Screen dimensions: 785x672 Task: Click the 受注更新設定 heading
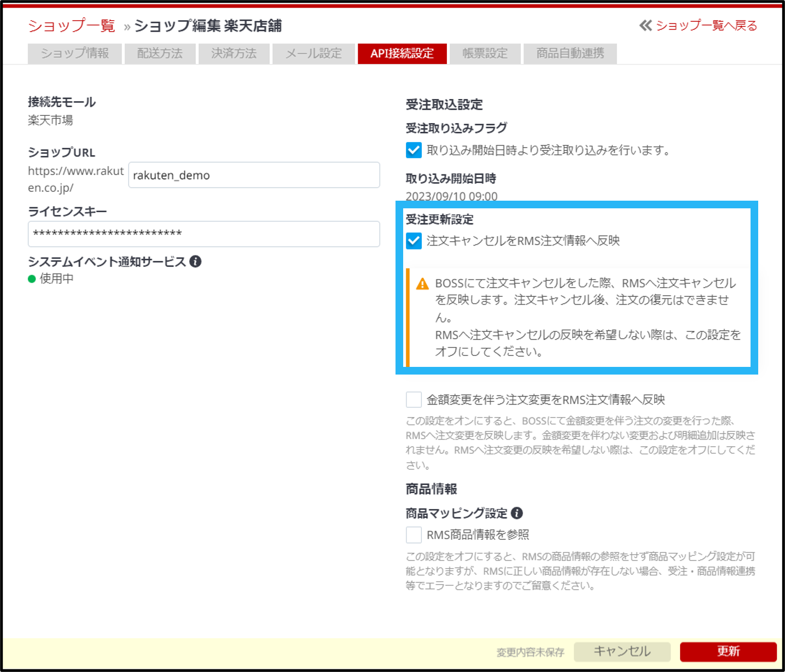click(439, 220)
